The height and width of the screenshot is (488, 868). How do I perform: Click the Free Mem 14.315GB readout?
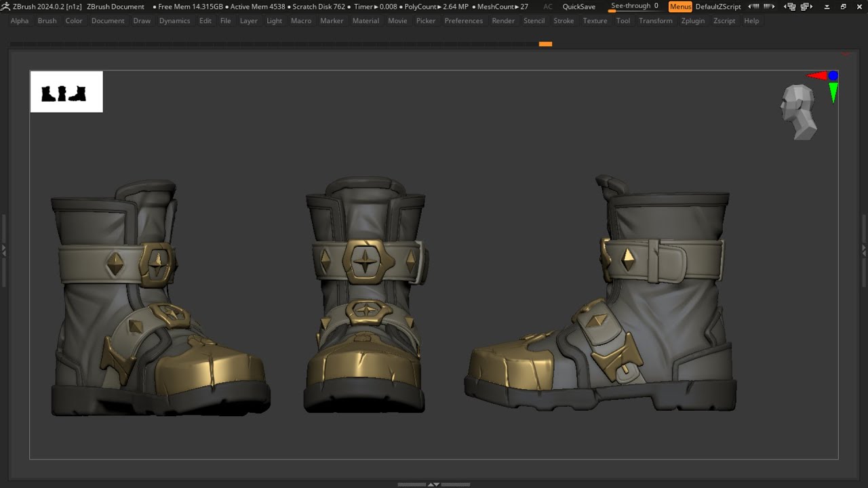coord(191,7)
